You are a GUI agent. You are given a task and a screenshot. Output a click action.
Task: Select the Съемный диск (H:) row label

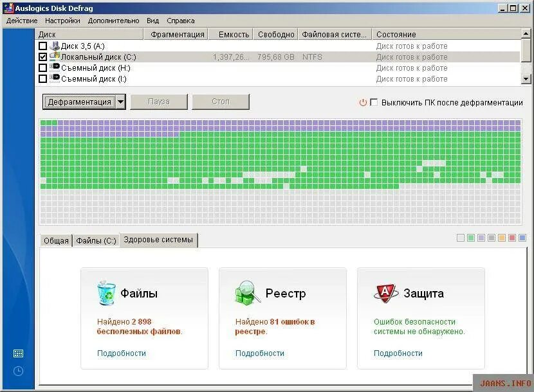click(96, 68)
